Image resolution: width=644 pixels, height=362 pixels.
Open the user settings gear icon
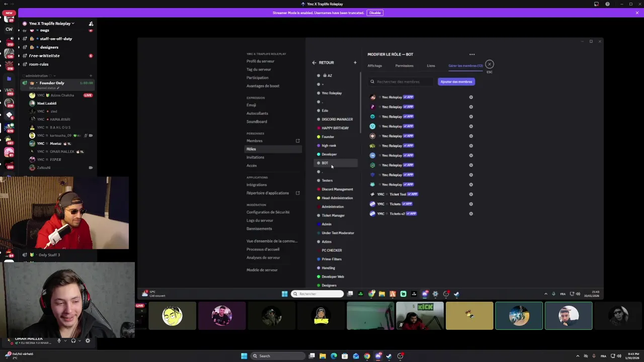click(x=88, y=341)
